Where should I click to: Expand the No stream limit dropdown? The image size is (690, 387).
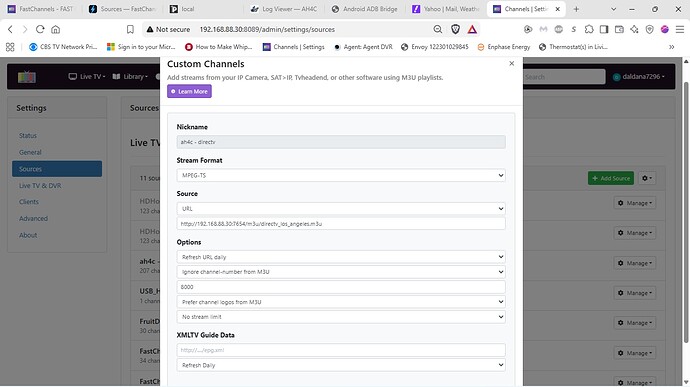341,317
